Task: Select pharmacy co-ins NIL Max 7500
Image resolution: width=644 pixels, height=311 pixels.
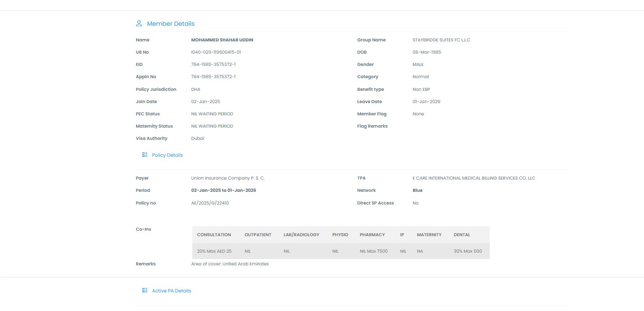Action: 374,251
